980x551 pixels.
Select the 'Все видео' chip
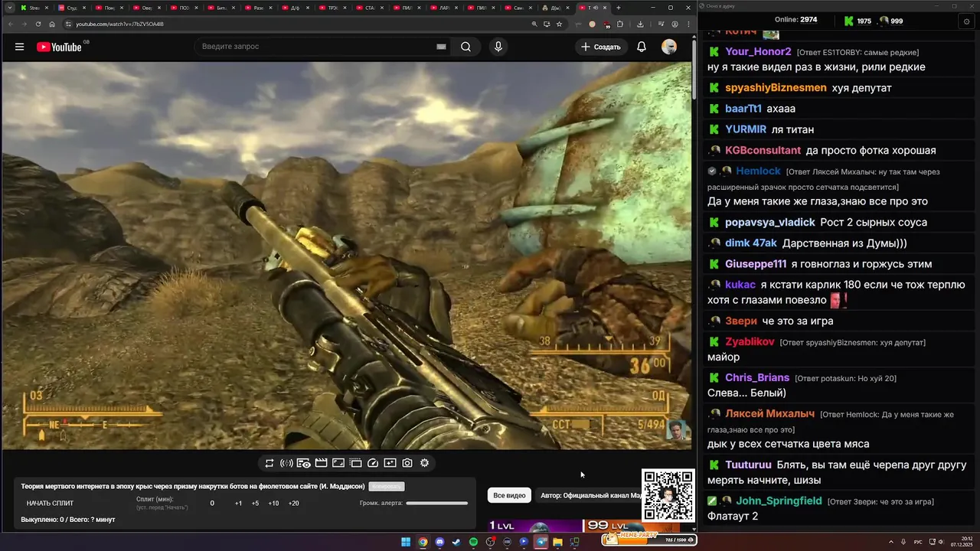coord(509,496)
